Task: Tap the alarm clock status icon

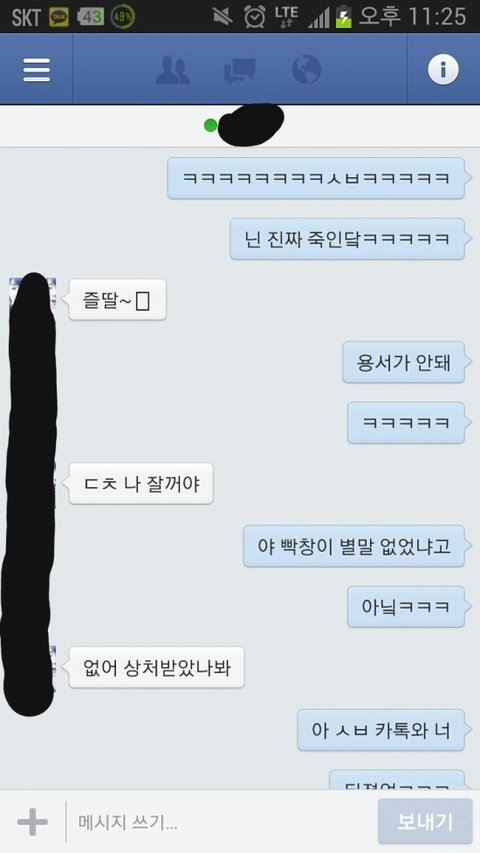Action: click(x=255, y=16)
